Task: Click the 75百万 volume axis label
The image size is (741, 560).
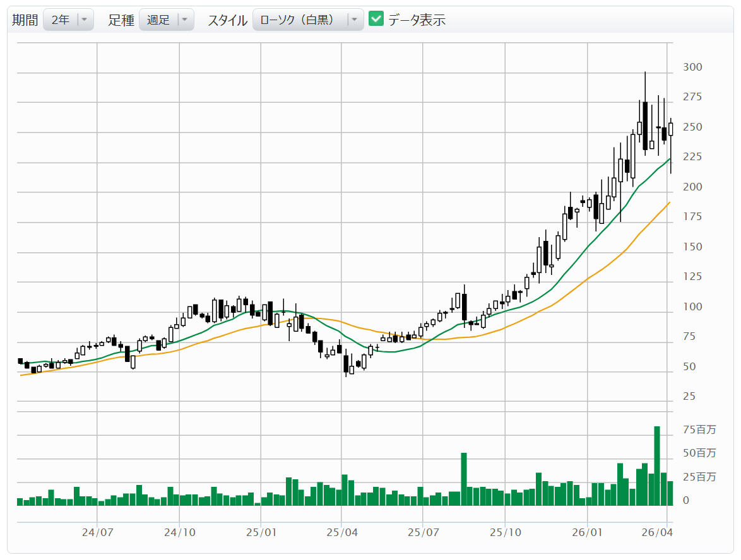Action: [x=700, y=429]
